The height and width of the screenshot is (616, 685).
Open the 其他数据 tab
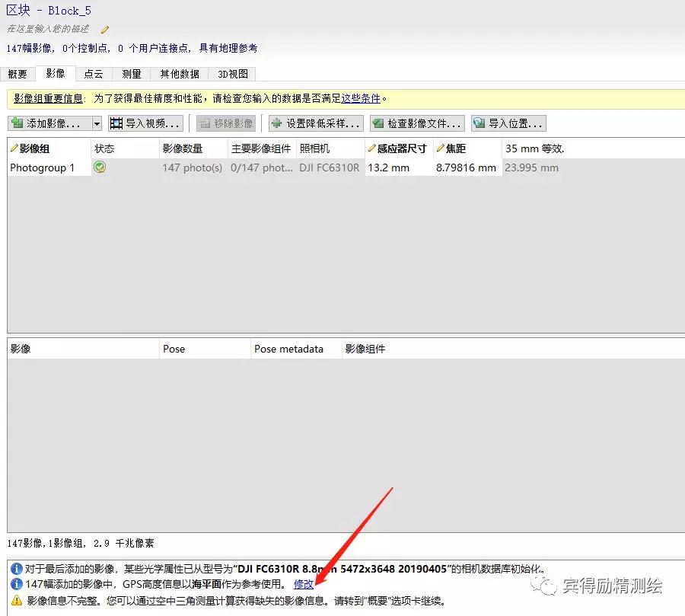[180, 74]
